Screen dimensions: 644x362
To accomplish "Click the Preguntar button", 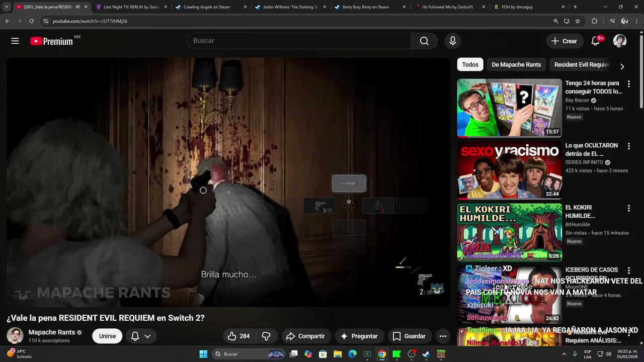I will (x=359, y=336).
